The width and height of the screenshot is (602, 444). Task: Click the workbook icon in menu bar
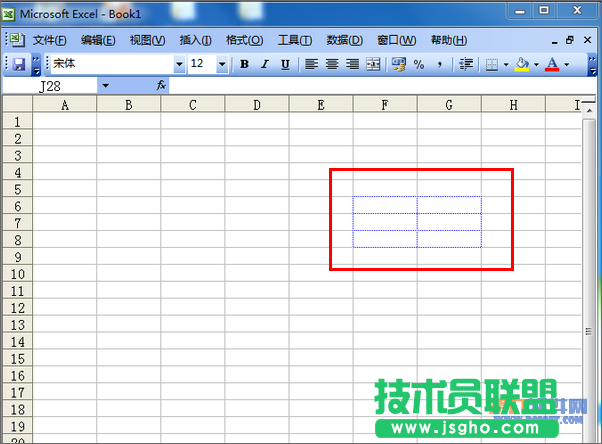tap(17, 40)
